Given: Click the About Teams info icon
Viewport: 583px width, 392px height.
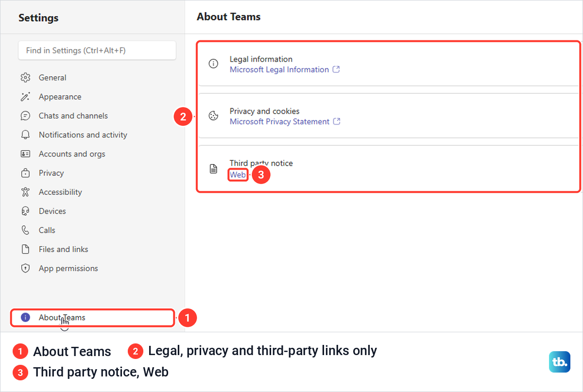Looking at the screenshot, I should (x=26, y=317).
